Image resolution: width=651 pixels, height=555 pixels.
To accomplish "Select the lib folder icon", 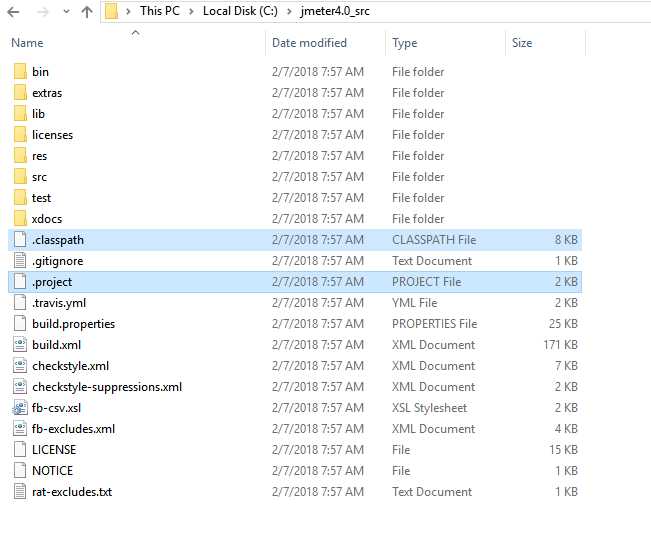I will tap(20, 113).
